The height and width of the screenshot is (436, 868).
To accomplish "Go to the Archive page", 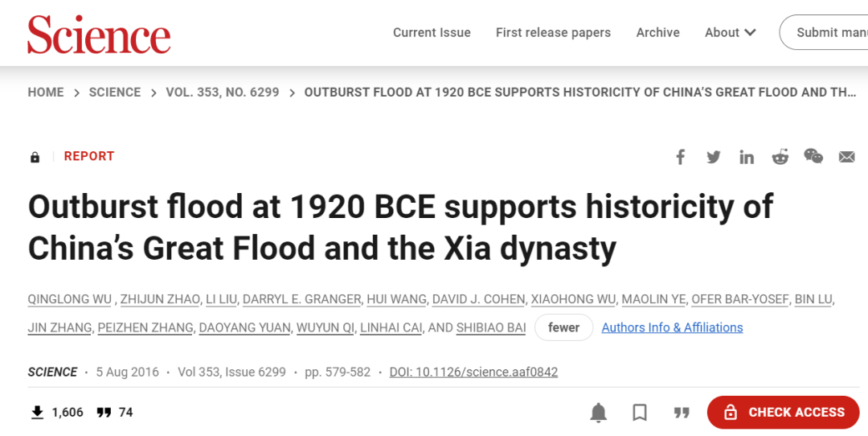I will [657, 33].
